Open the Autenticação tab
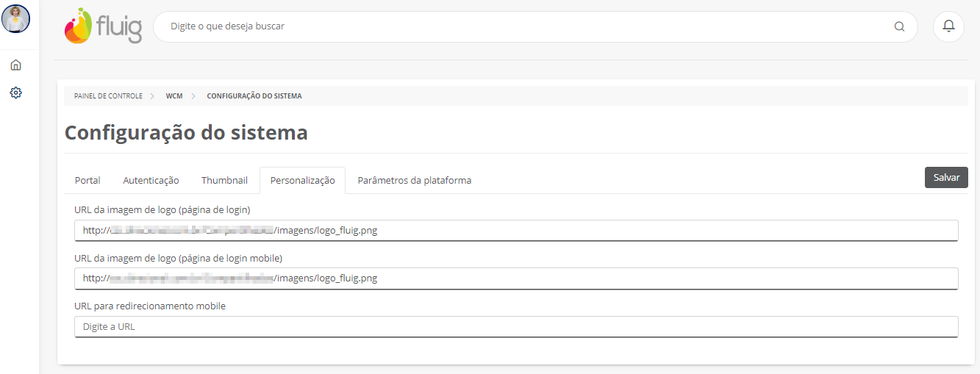980x374 pixels. pyautogui.click(x=151, y=180)
